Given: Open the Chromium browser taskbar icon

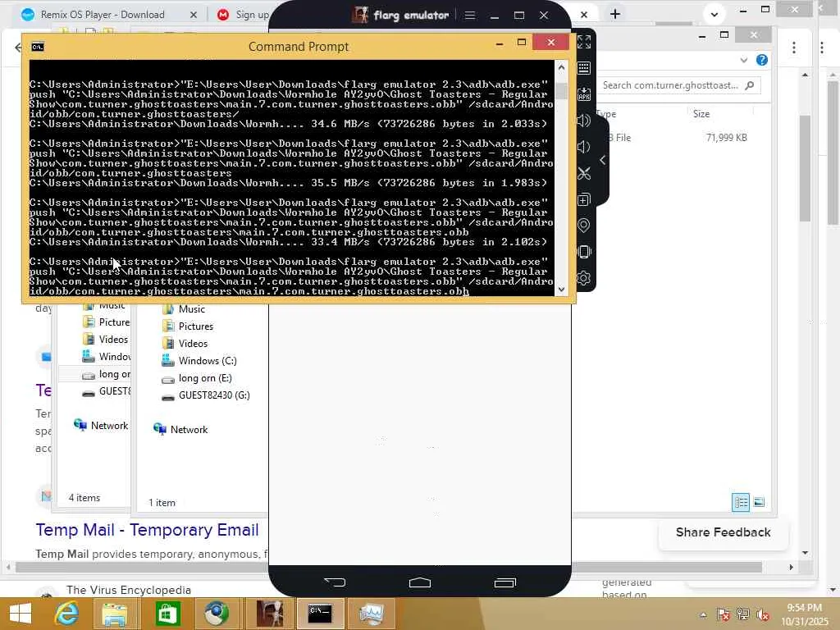Looking at the screenshot, I should coord(216,614).
